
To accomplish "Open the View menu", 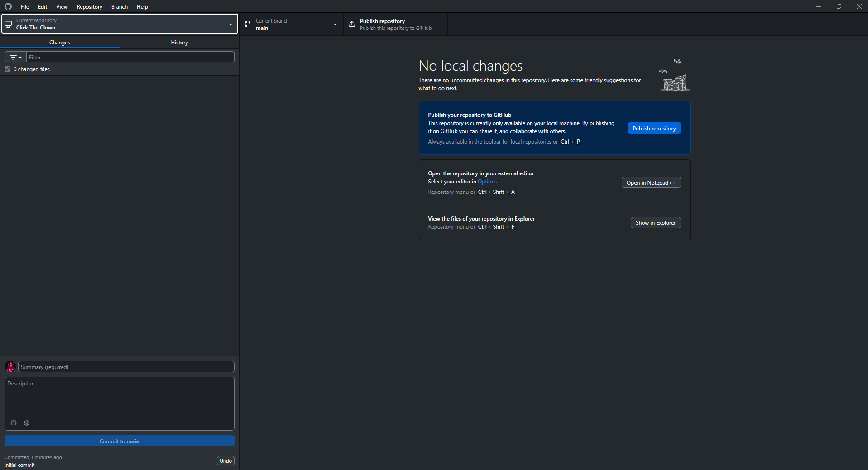I will [x=62, y=6].
